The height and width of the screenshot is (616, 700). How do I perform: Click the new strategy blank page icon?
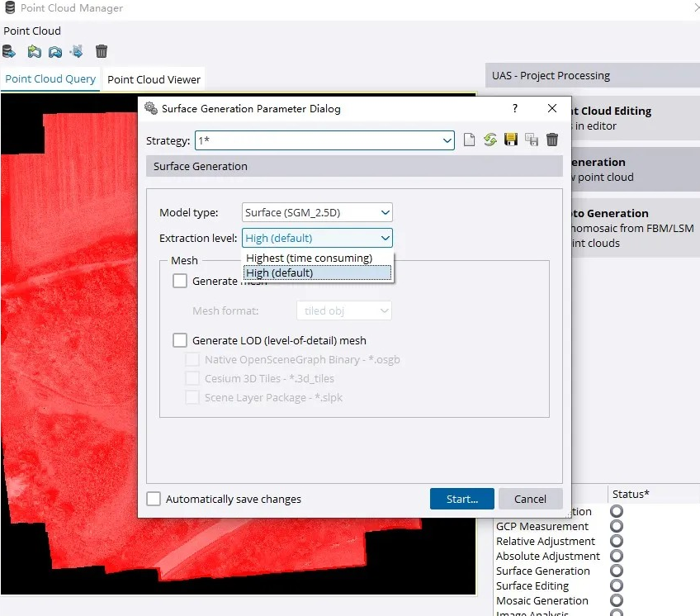point(469,140)
